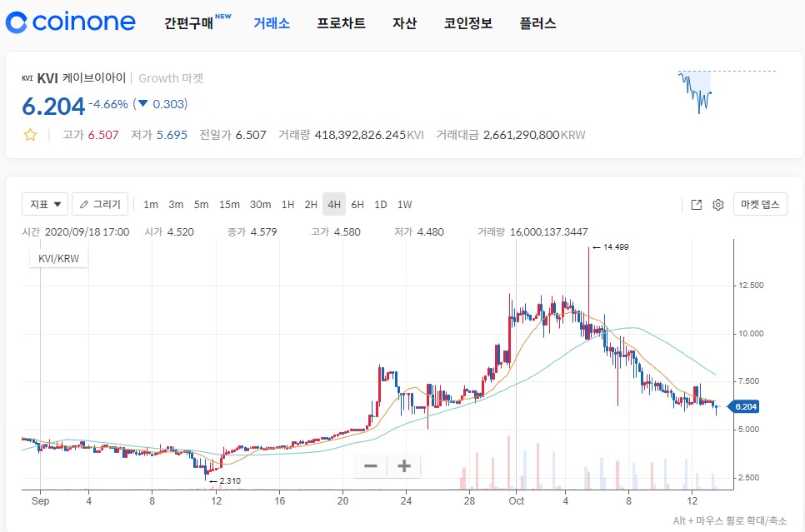Click the 전일가 6.507 value
This screenshot has height=532, width=805.
pos(251,135)
